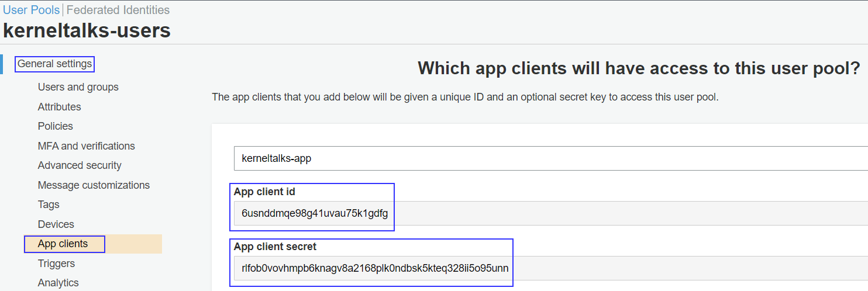Go to Tags in sidebar
868x291 pixels.
(x=49, y=205)
